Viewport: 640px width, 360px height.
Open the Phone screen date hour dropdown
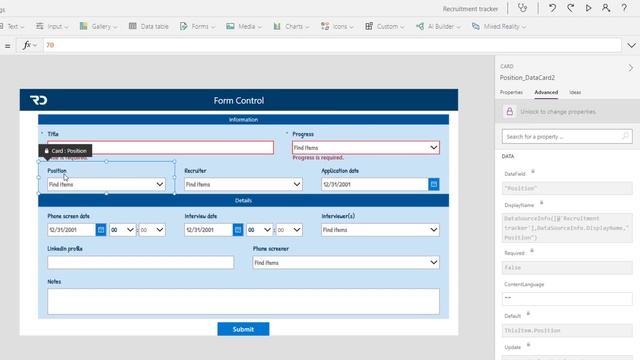[122, 230]
